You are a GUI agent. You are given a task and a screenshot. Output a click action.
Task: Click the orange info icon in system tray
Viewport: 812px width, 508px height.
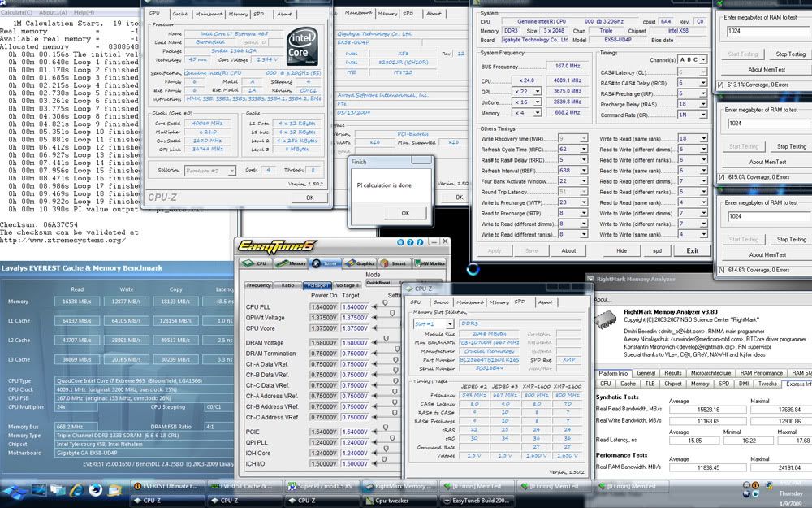(755, 485)
